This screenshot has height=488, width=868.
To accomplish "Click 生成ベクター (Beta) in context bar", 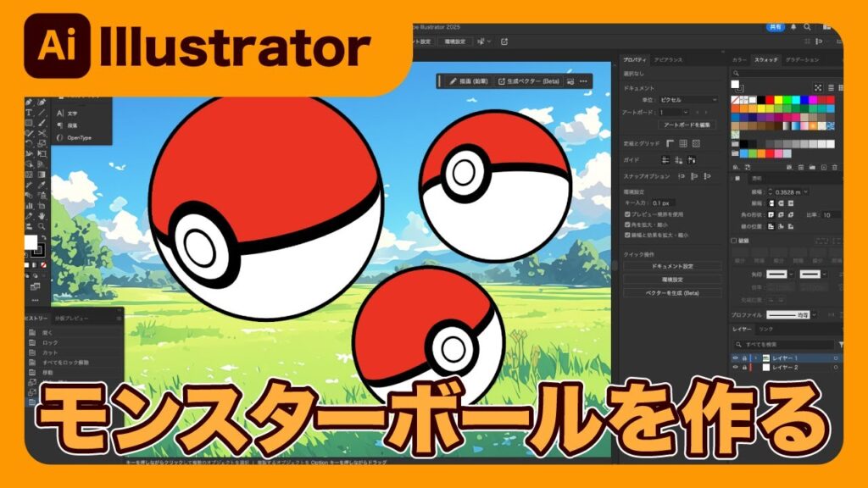I will (529, 81).
